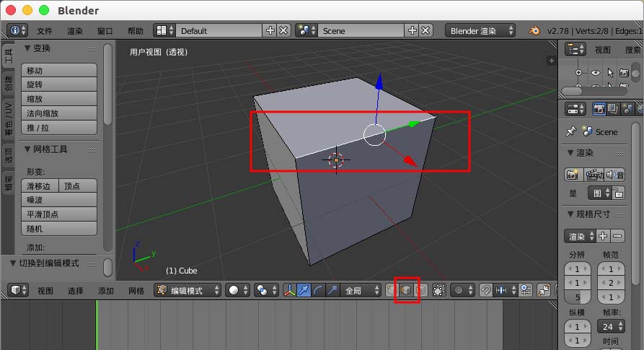This screenshot has width=644, height=350.
Task: Open the 编辑模式 mode dropdown
Action: [x=188, y=290]
